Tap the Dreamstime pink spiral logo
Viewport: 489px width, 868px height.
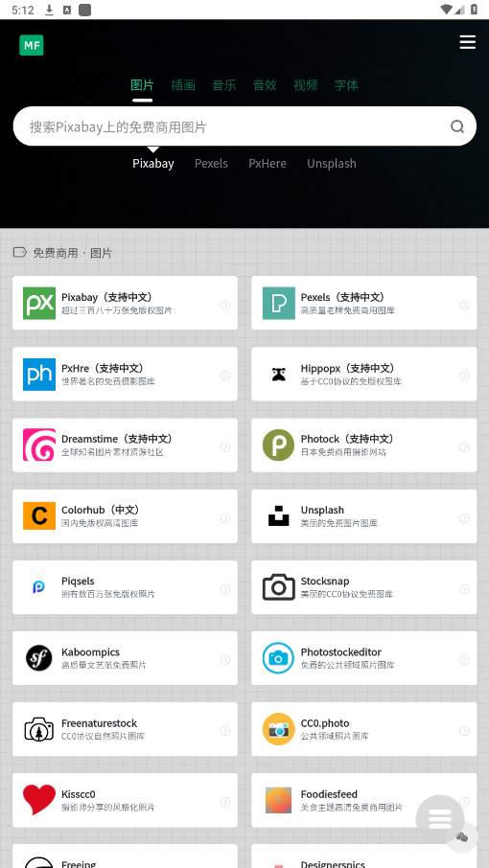click(39, 445)
